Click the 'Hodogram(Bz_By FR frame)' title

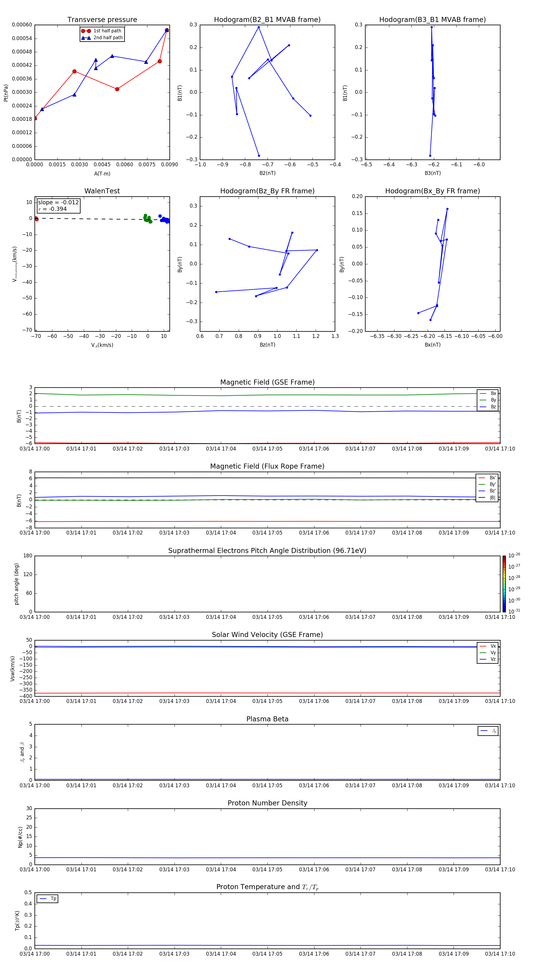pyautogui.click(x=267, y=191)
